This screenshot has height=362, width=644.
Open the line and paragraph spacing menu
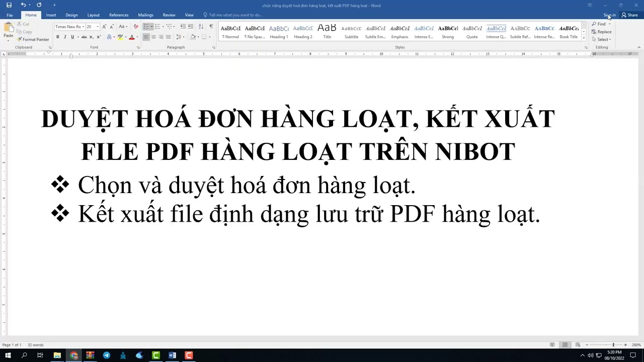(x=180, y=37)
